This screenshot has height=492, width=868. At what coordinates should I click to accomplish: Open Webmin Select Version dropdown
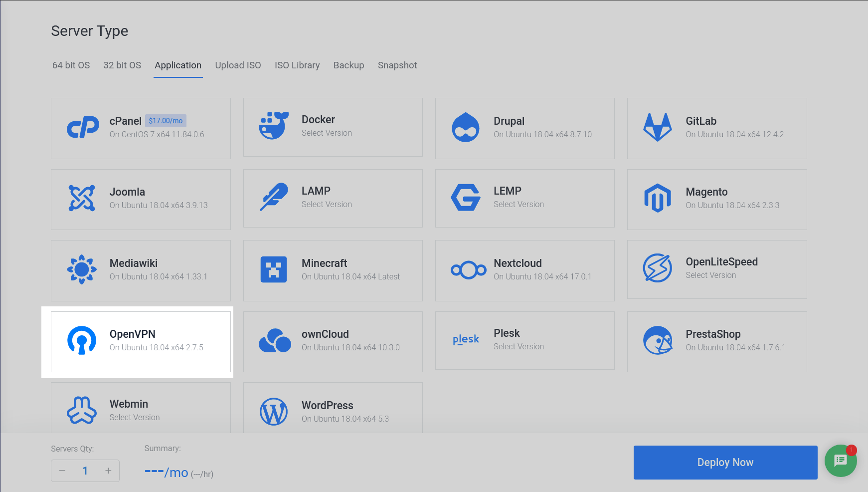(x=135, y=418)
